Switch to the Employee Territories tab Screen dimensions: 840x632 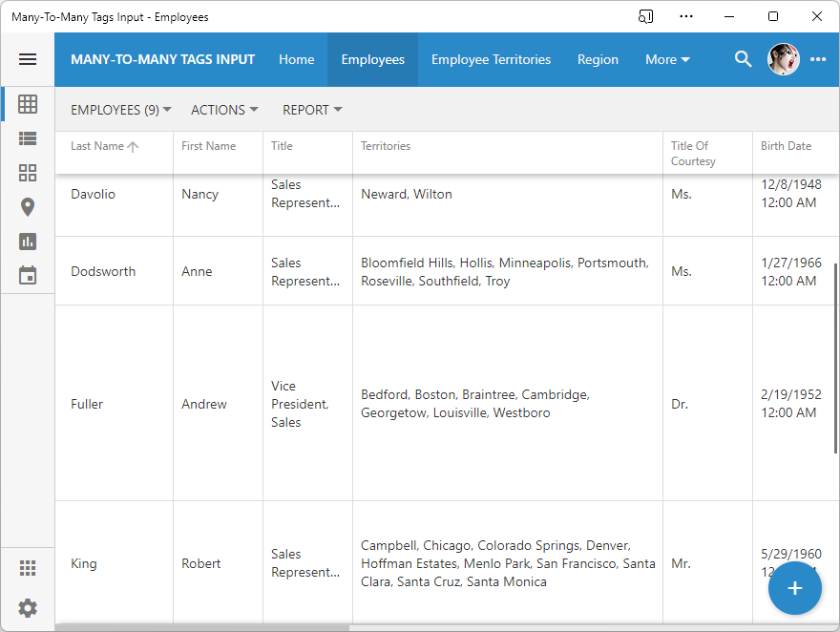[x=491, y=58]
